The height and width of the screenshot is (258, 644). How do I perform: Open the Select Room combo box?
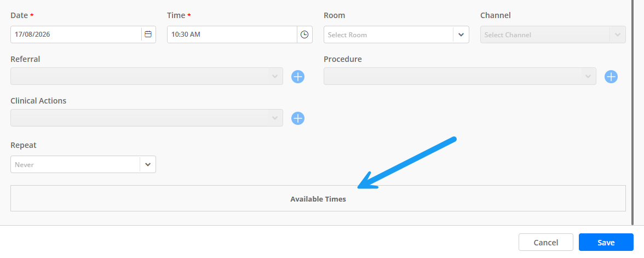click(x=396, y=35)
